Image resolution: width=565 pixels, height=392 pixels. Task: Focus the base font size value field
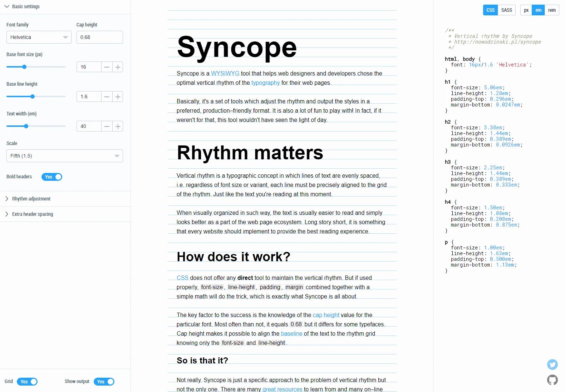(x=89, y=67)
